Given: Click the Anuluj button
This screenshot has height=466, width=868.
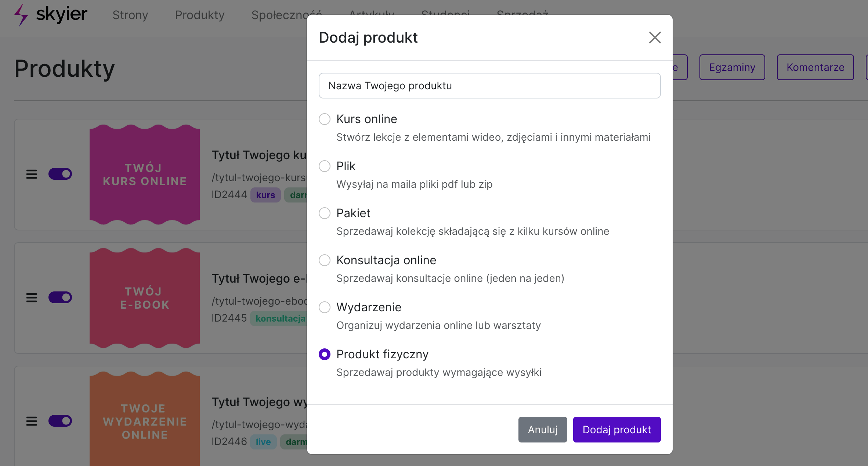Looking at the screenshot, I should (543, 430).
